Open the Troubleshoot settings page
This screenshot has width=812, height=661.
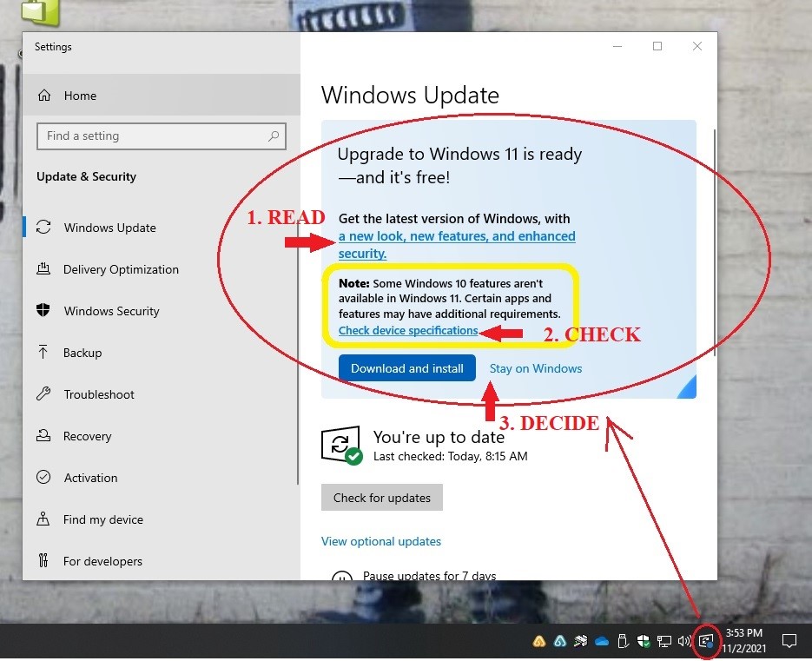point(98,395)
